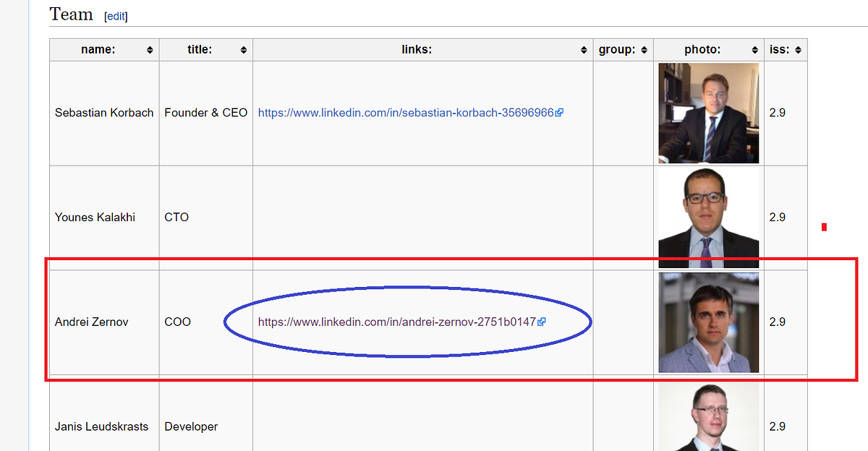Click the 'title:' column header text

pyautogui.click(x=200, y=50)
